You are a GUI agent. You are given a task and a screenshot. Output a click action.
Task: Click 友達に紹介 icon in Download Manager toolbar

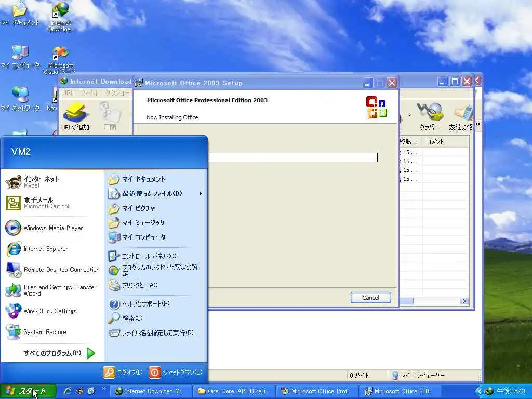(461, 116)
